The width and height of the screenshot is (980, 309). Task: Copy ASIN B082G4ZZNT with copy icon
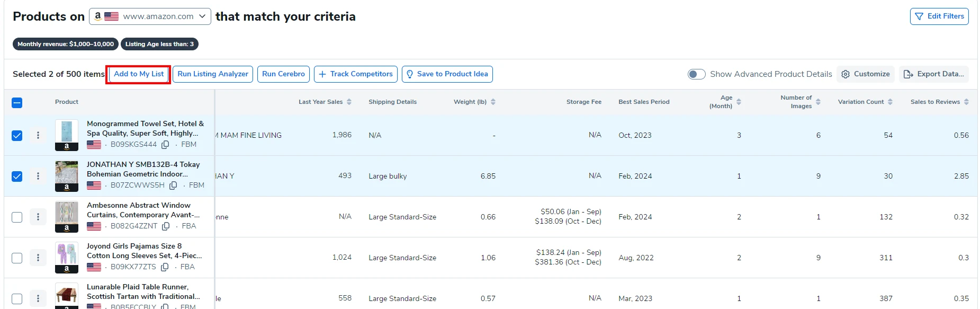tap(166, 226)
